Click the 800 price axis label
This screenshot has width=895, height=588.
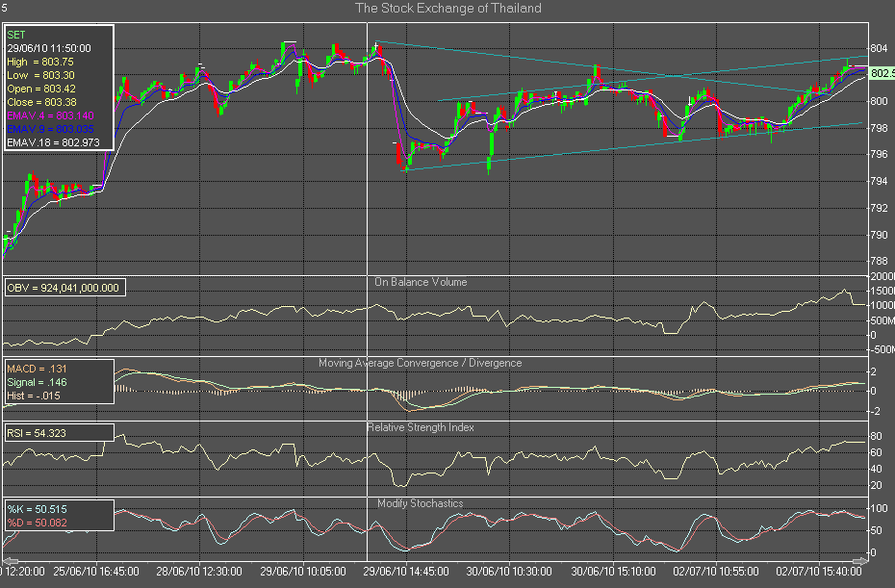(879, 102)
